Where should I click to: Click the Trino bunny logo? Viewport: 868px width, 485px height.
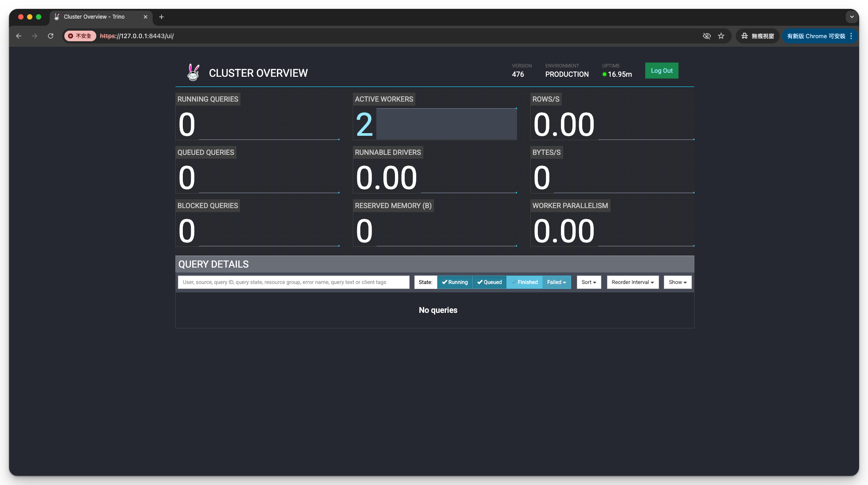click(193, 72)
